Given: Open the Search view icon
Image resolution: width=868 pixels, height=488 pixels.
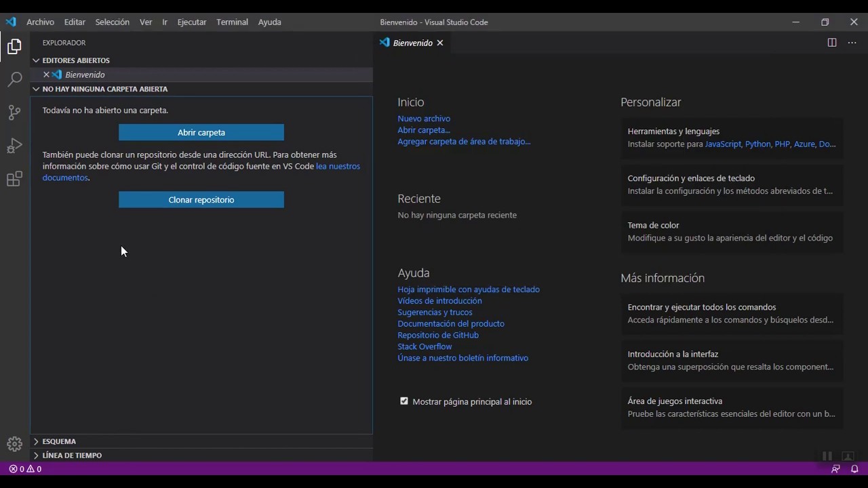Looking at the screenshot, I should (14, 79).
